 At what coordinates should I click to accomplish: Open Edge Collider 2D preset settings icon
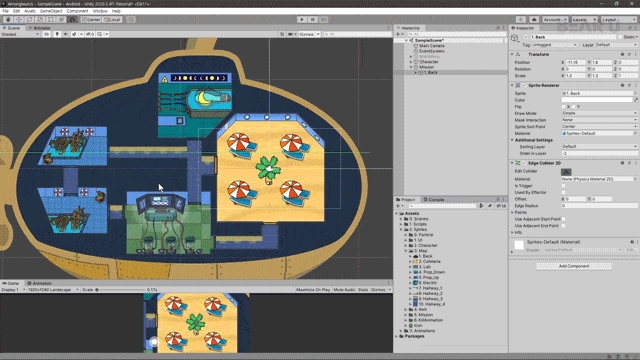tap(629, 163)
